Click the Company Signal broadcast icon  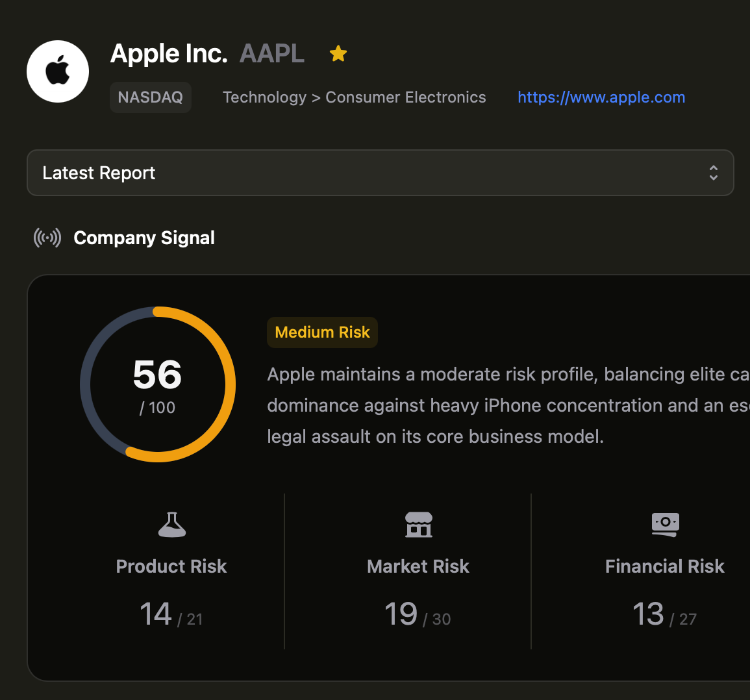pyautogui.click(x=47, y=238)
